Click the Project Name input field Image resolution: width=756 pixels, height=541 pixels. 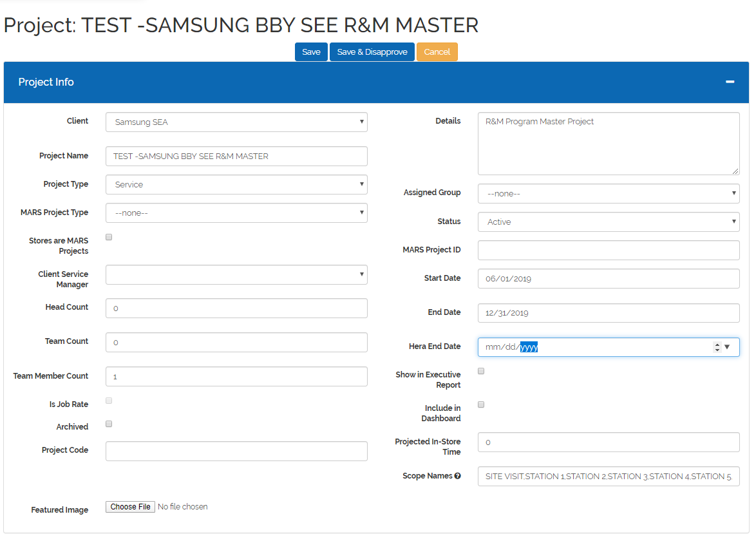click(x=236, y=157)
